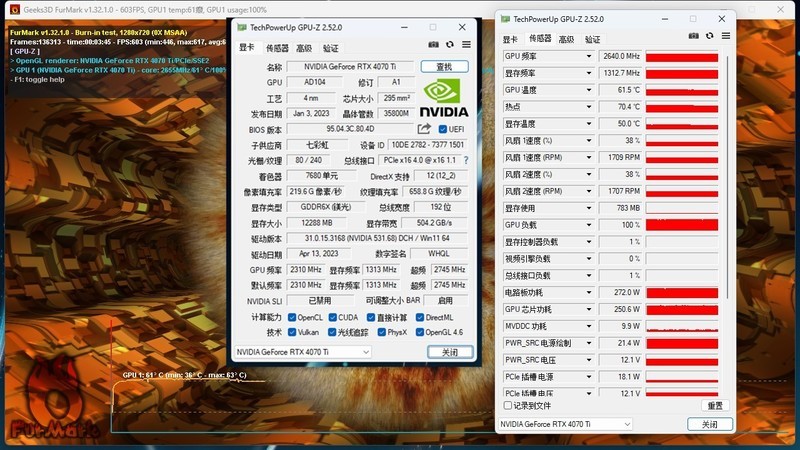Toggle the OpenCL checkbox
The height and width of the screenshot is (450, 800).
point(292,317)
